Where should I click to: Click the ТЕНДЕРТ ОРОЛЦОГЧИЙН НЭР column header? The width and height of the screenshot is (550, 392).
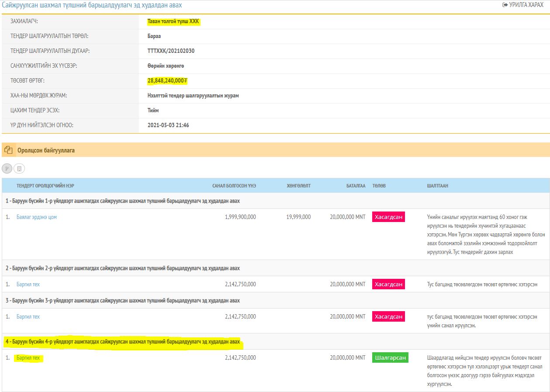click(45, 186)
